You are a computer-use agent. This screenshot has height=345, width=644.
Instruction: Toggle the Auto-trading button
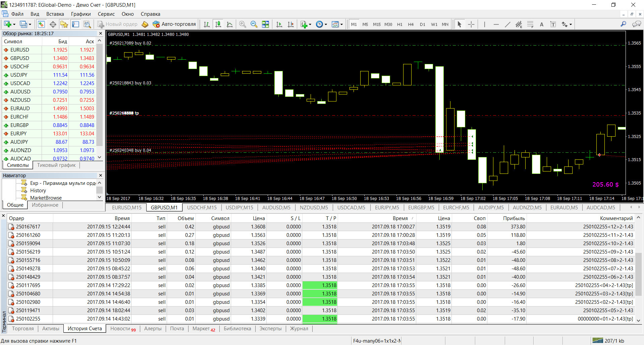(174, 24)
